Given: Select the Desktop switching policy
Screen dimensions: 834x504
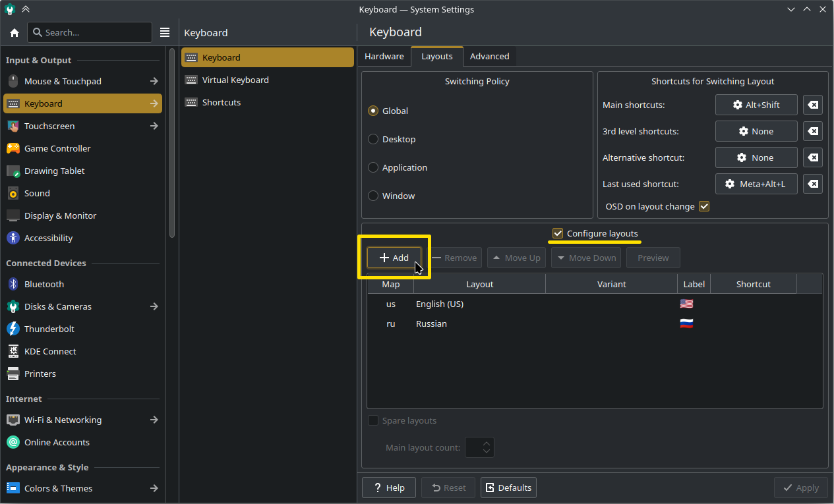Looking at the screenshot, I should point(373,139).
